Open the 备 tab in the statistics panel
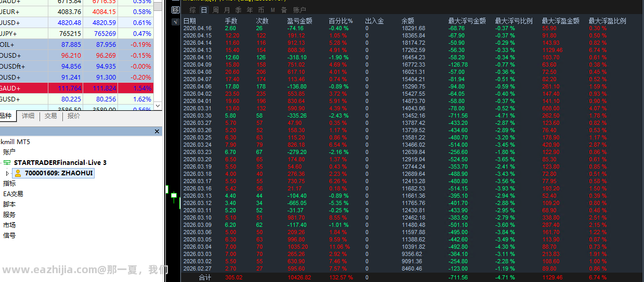The image size is (644, 282). [284, 10]
